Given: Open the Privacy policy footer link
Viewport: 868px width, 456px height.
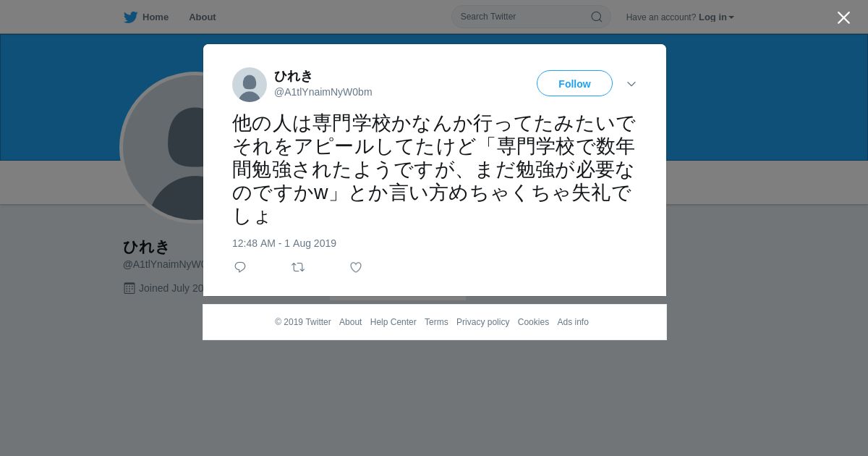Looking at the screenshot, I should point(482,322).
